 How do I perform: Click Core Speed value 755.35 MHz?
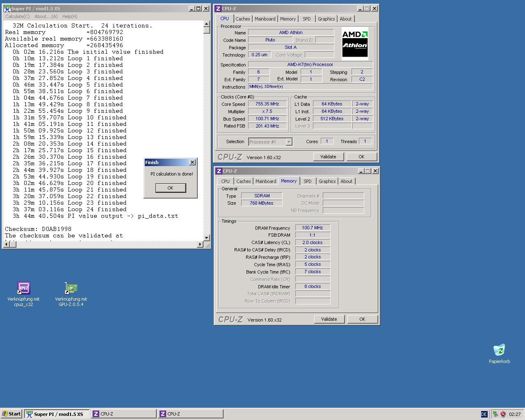click(x=267, y=104)
